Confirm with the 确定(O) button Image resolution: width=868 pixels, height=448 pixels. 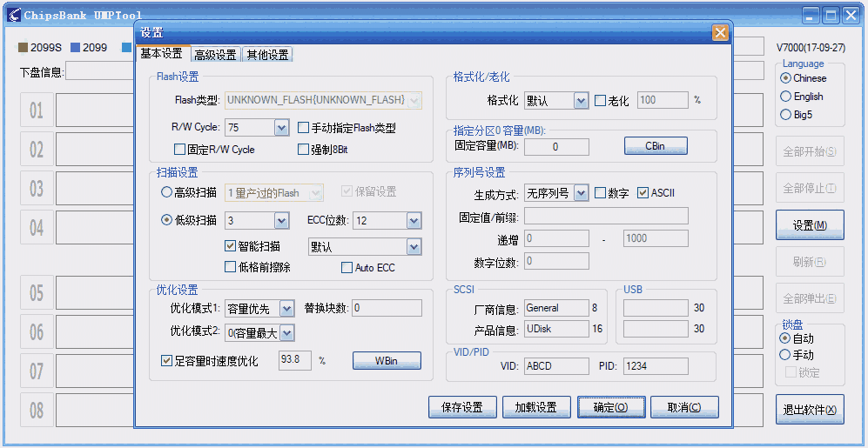pos(611,408)
